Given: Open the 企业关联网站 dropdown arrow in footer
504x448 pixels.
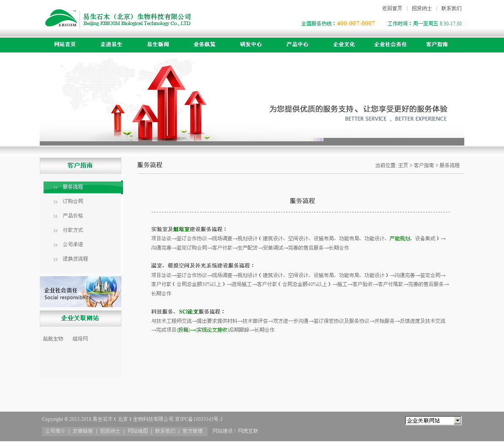Looking at the screenshot, I should coord(457,421).
